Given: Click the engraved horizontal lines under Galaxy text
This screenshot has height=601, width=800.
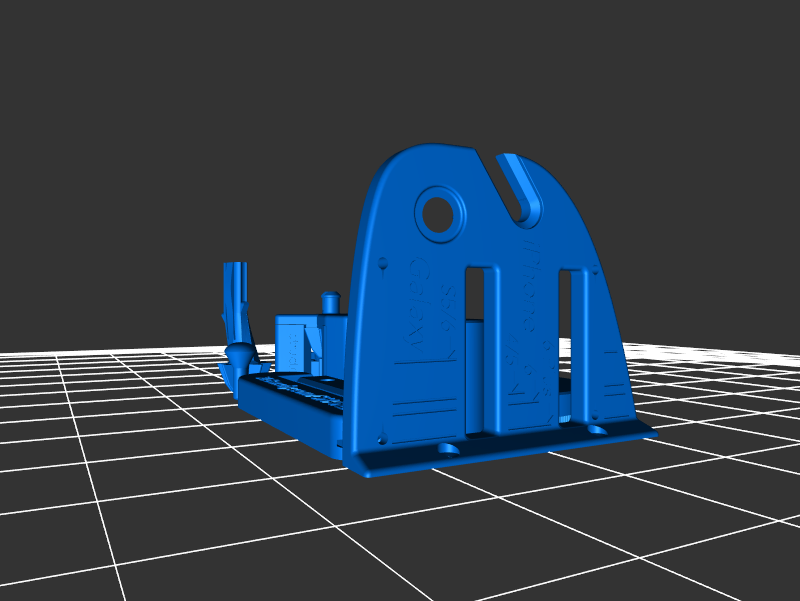Looking at the screenshot, I should pos(427,408).
